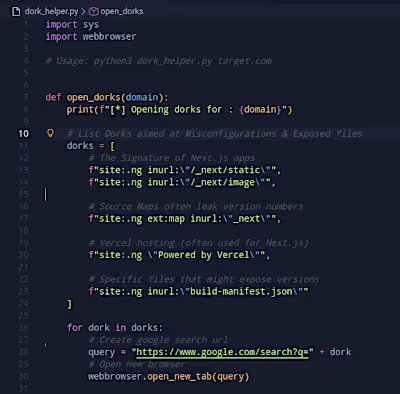Click the 'Powered by Vercel' dork string
The image size is (400, 394).
tap(179, 255)
